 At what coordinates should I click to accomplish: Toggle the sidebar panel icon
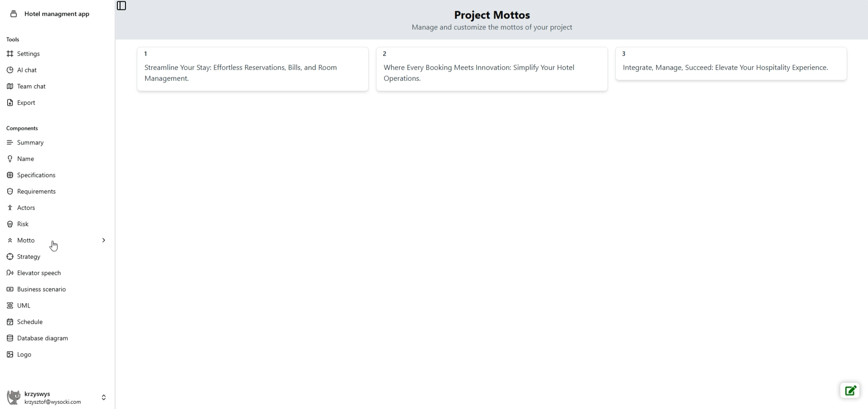[121, 6]
